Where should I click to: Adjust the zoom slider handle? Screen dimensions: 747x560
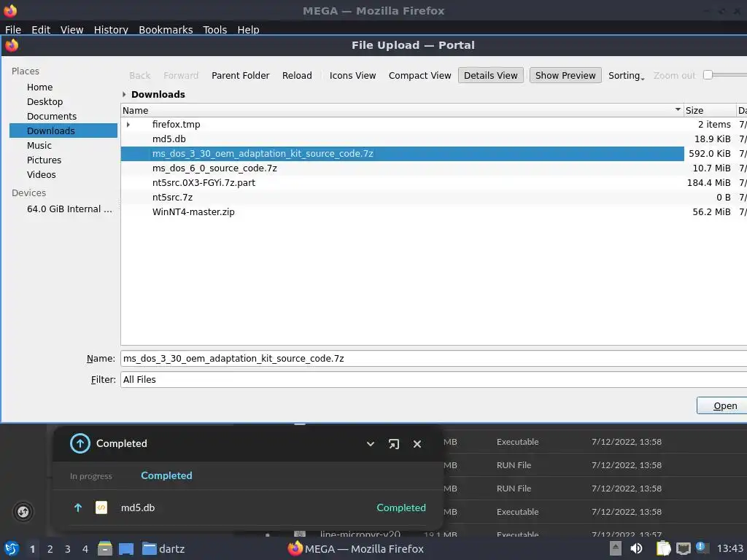tap(708, 75)
